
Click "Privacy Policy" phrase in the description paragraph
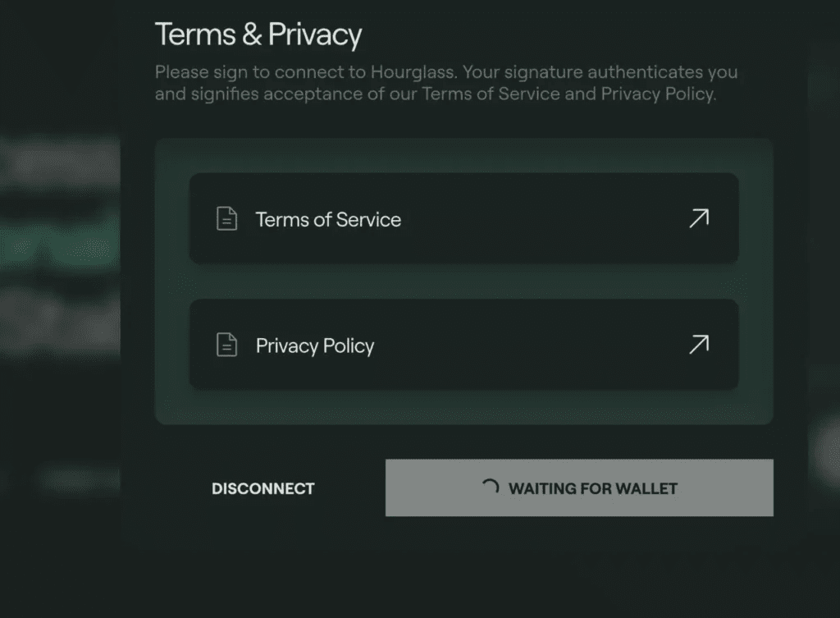tap(658, 94)
